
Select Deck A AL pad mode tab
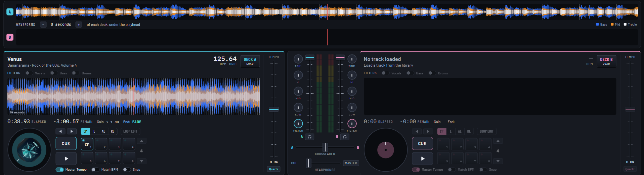tap(103, 131)
